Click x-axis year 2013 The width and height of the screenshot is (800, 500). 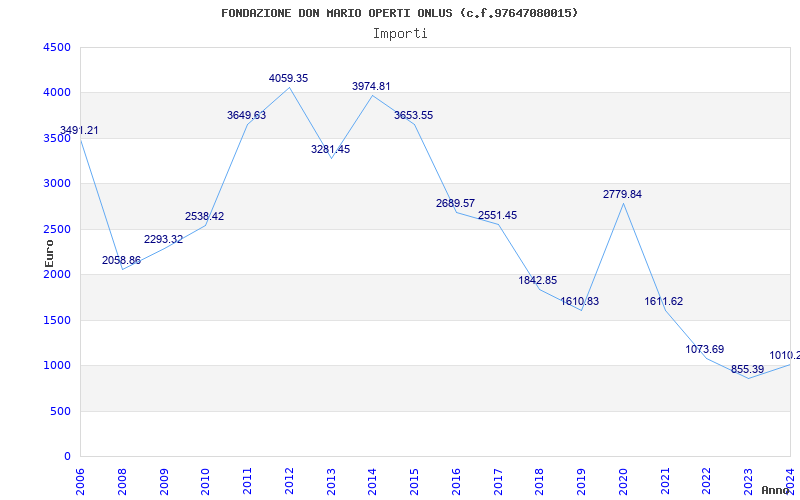point(331,482)
